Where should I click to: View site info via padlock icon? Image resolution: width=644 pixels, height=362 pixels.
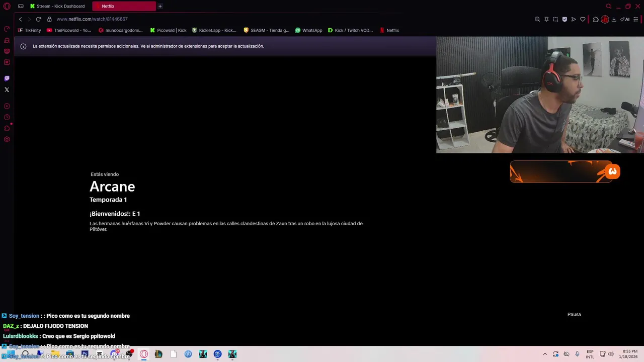tap(49, 19)
